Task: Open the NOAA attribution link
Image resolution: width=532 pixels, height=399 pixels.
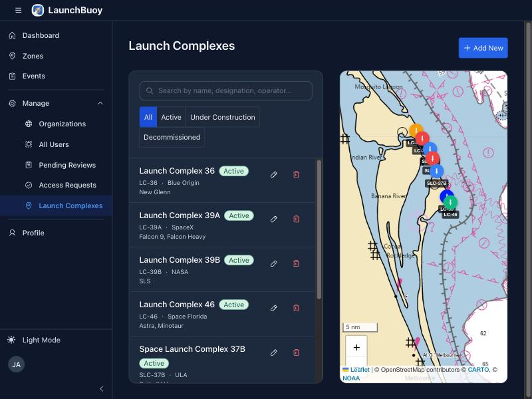Action: pos(351,378)
